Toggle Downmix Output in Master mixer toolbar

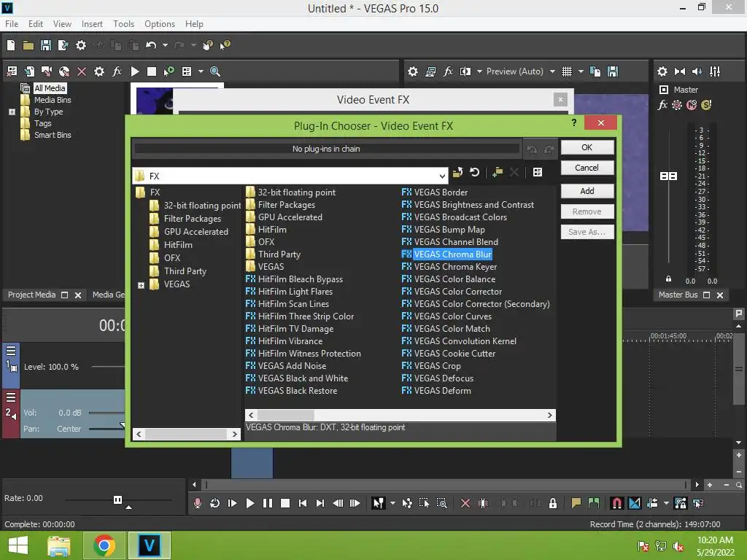(680, 71)
